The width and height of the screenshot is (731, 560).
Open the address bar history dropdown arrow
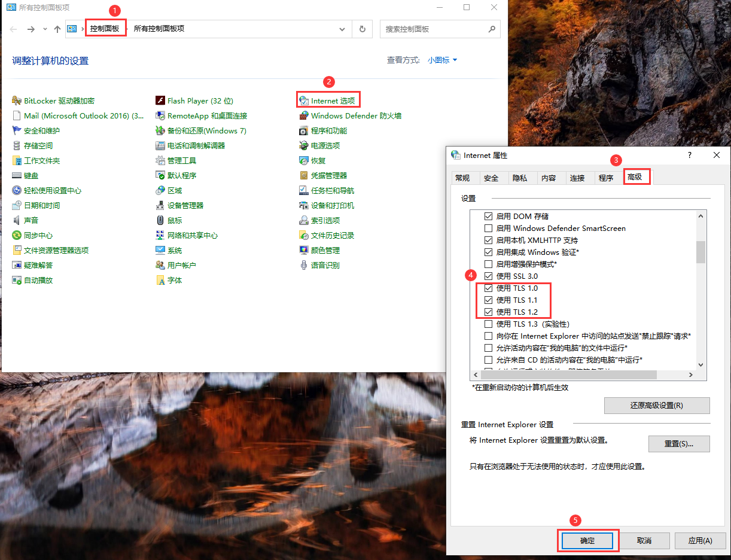[342, 29]
